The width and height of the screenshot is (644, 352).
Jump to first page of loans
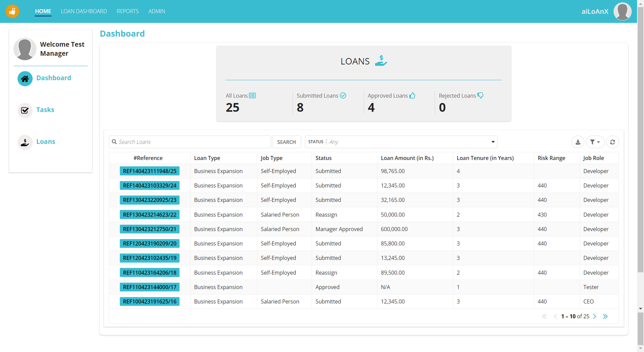tap(545, 316)
